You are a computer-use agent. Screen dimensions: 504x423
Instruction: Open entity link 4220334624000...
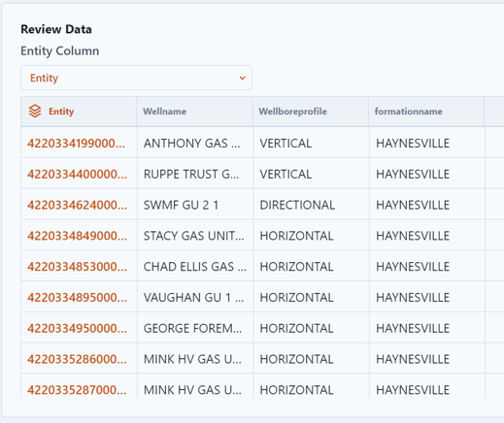(x=77, y=205)
